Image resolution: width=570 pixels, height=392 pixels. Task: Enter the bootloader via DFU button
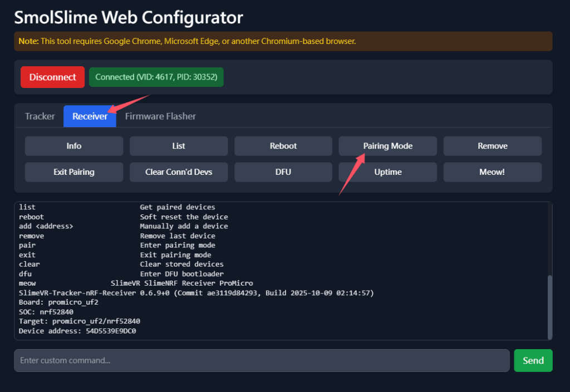[283, 172]
